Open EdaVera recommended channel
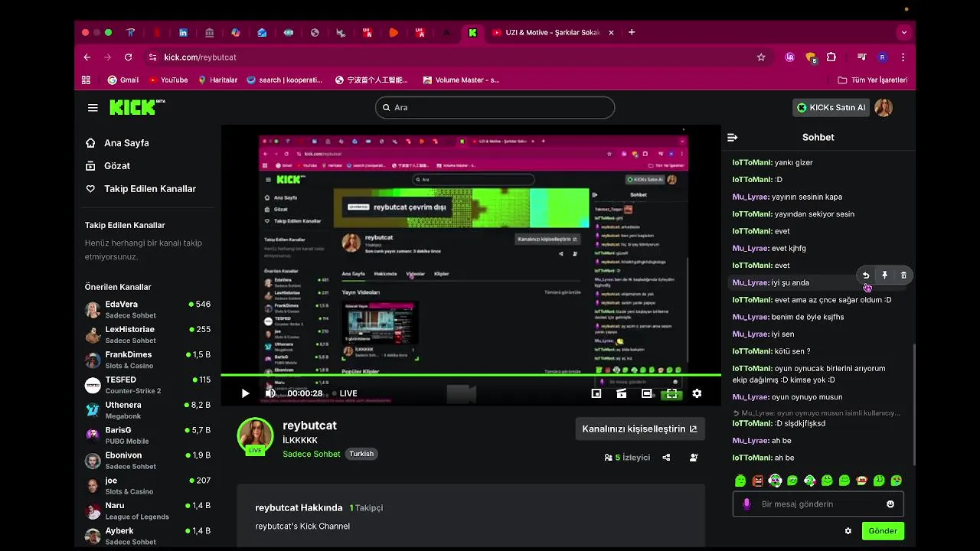Viewport: 980px width, 551px height. (148, 309)
